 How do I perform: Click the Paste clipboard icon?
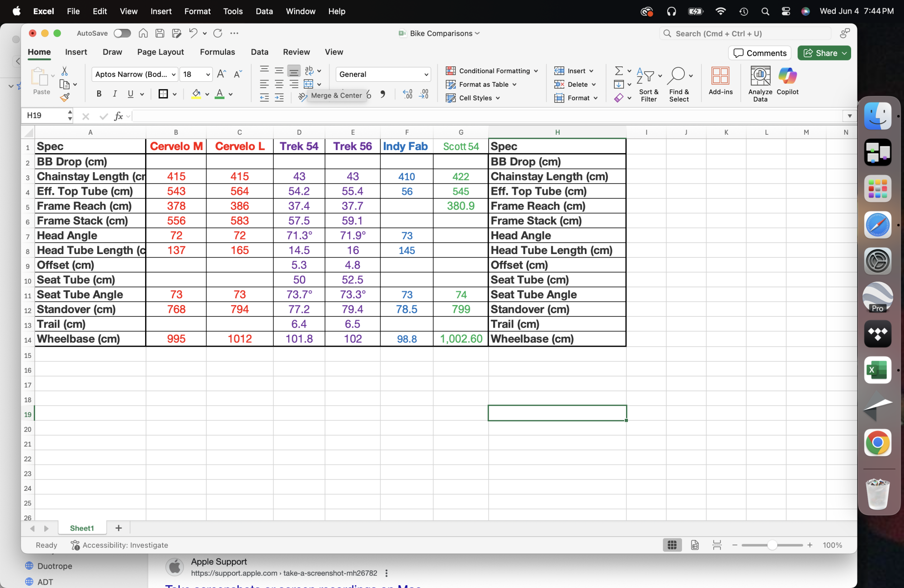tap(39, 77)
